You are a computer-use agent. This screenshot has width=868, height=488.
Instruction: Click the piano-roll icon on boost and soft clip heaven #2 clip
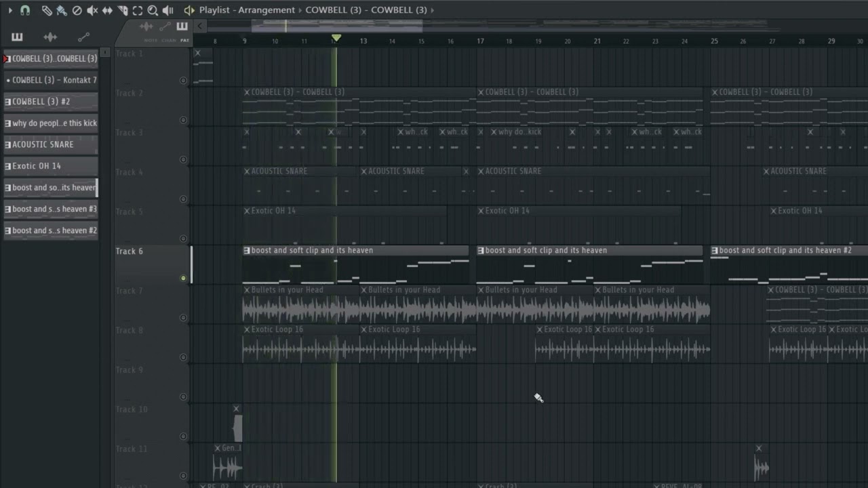click(715, 250)
